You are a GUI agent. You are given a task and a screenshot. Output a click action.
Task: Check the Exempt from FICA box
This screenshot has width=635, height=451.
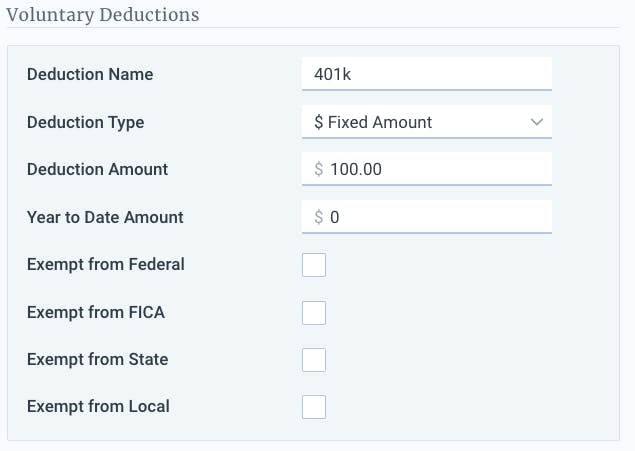(x=314, y=313)
